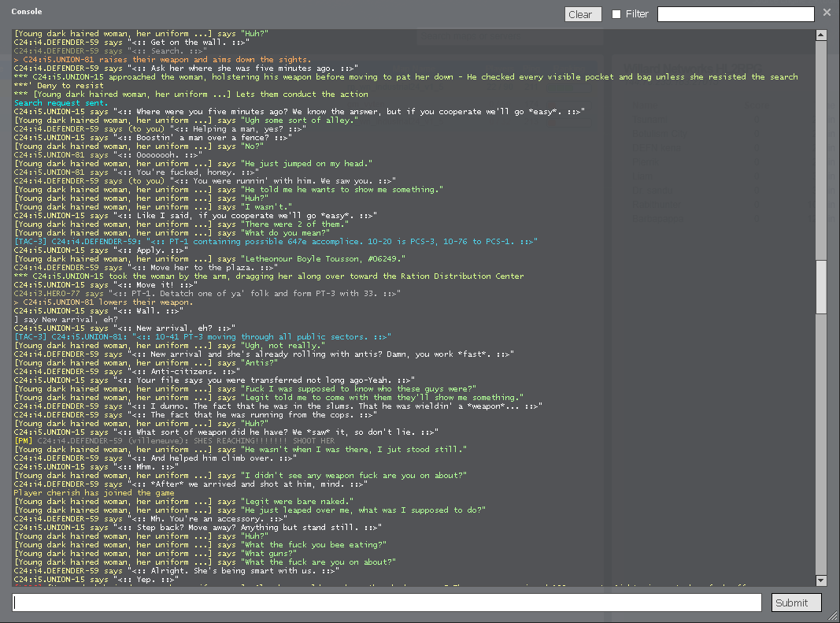The image size is (840, 623).
Task: Click the HERO-77 line about forming PT-3
Action: click(207, 293)
